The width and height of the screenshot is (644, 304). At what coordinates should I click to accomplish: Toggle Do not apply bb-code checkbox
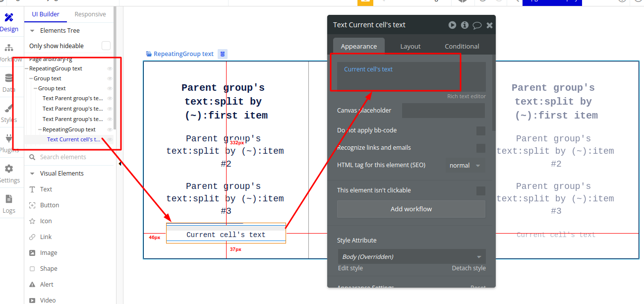point(480,131)
